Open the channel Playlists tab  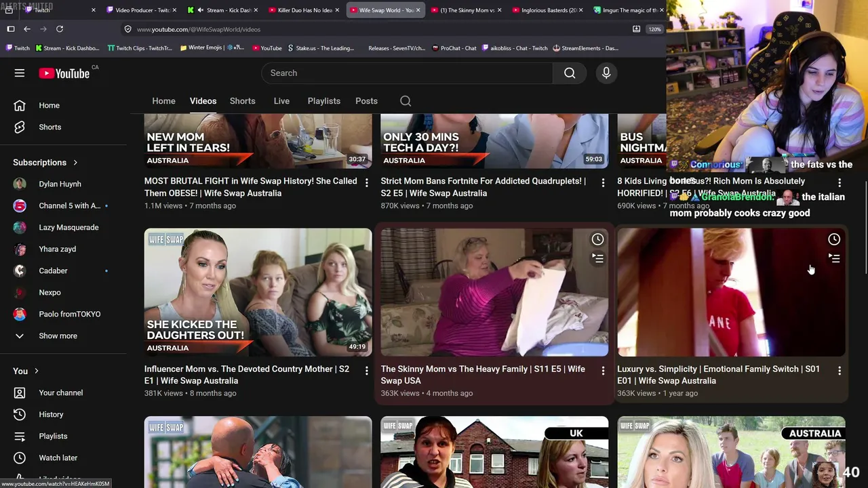click(324, 101)
